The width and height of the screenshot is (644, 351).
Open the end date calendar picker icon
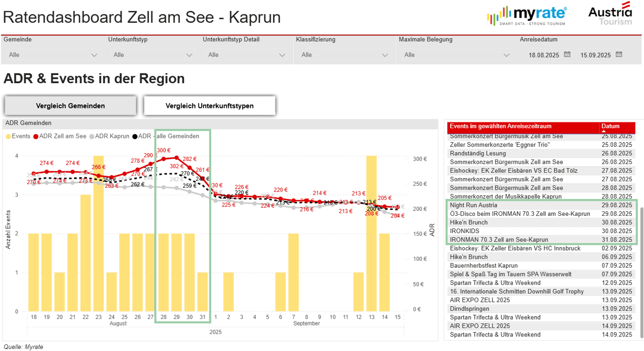tap(619, 54)
